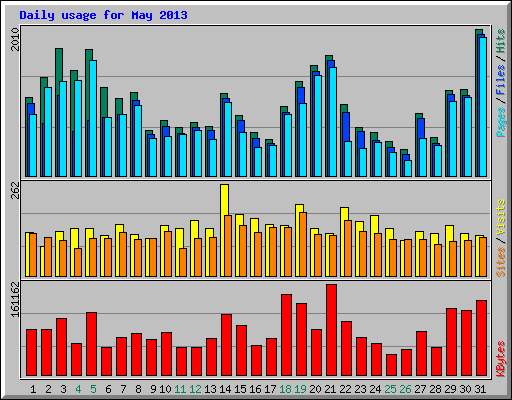Select day 24 on the x-axis
Image resolution: width=512 pixels, height=400 pixels.
pos(375,389)
